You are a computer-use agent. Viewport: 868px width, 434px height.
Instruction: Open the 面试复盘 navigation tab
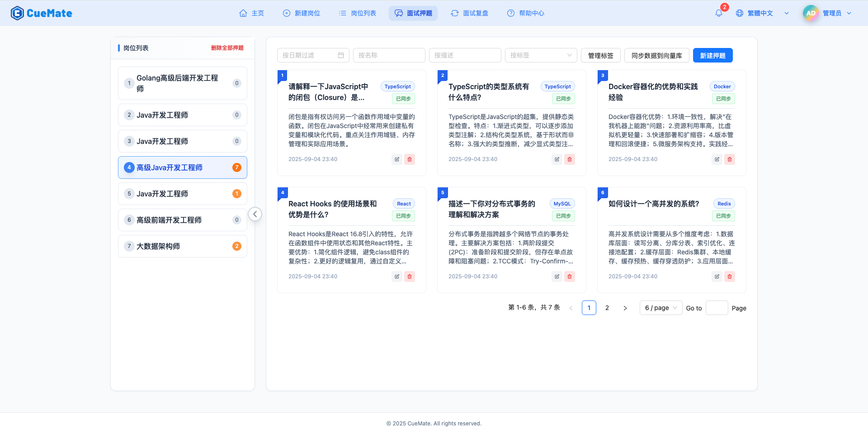[469, 13]
